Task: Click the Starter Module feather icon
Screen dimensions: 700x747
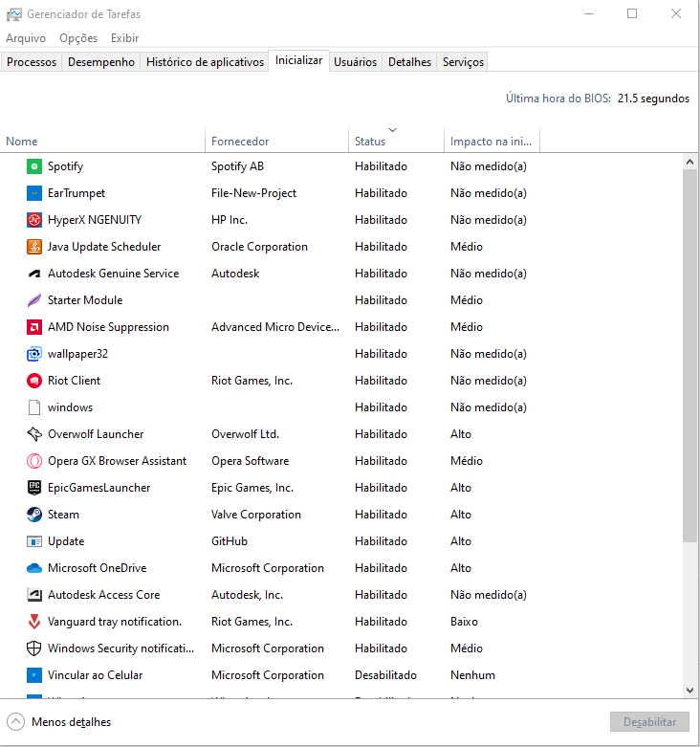Action: click(34, 300)
